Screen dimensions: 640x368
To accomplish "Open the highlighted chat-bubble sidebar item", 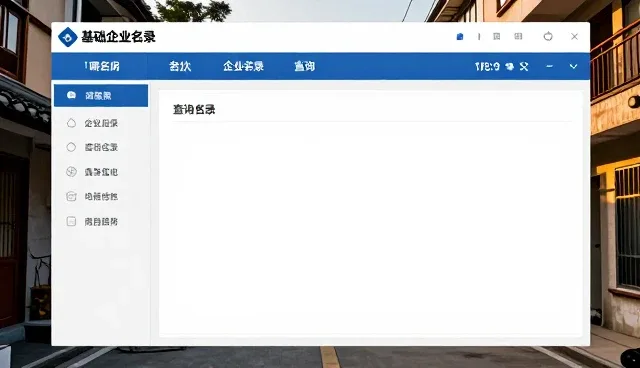I will (101, 95).
